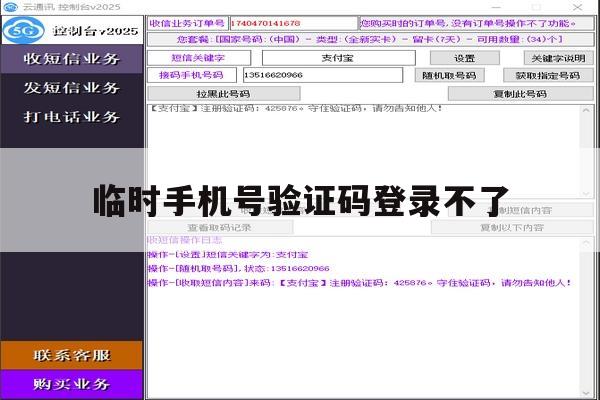Click the SMS box scrollbar up arrow
The width and height of the screenshot is (600, 400).
click(x=586, y=110)
